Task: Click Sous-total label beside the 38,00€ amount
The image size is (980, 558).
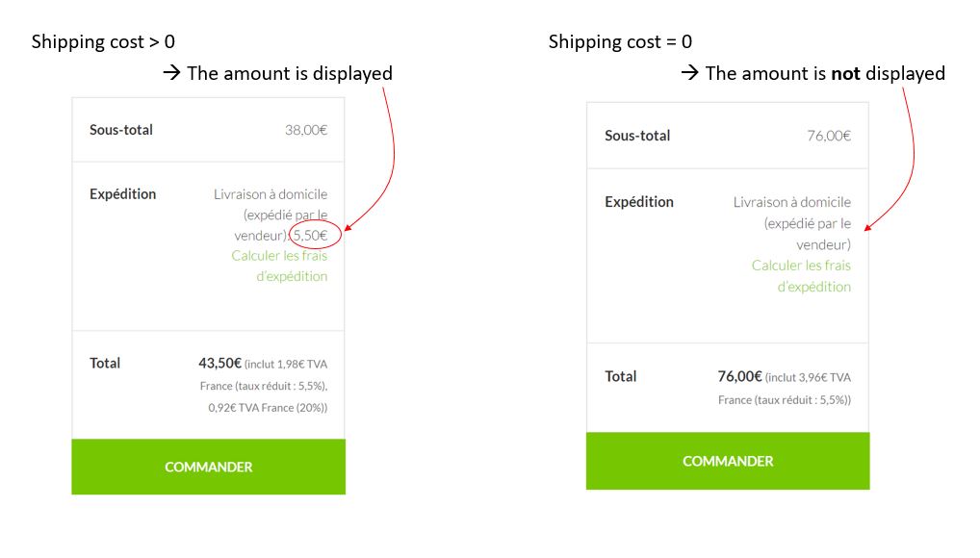Action: [x=121, y=130]
